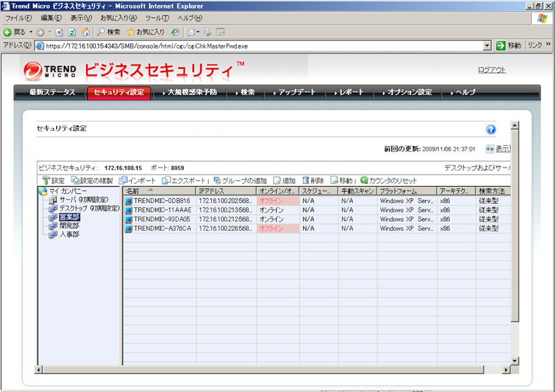556x392 pixels.
Task: Click computer icon of TRENDMIC-0DB816 row
Action: click(129, 201)
